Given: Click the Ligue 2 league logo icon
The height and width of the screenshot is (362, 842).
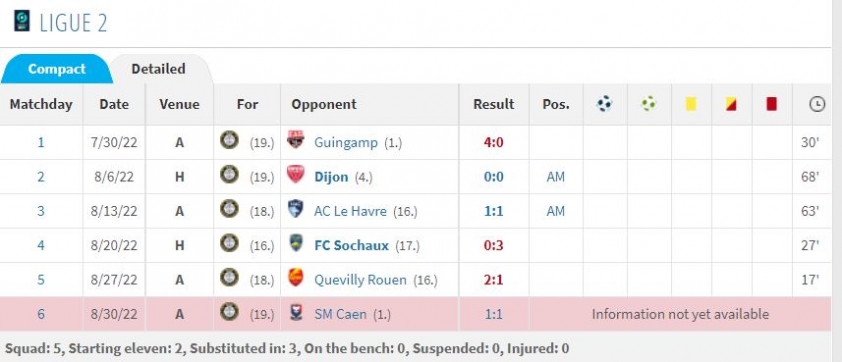Looking at the screenshot, I should click(21, 21).
